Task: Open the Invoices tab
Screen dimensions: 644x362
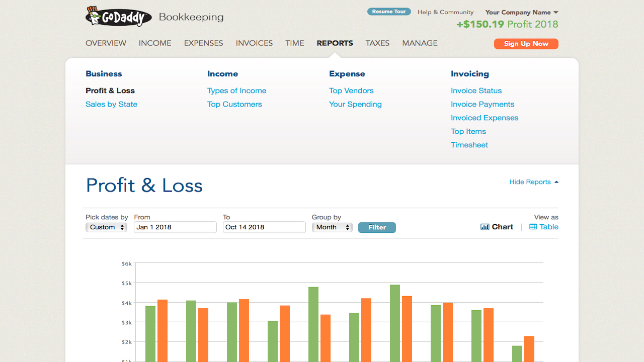Action: pos(254,43)
